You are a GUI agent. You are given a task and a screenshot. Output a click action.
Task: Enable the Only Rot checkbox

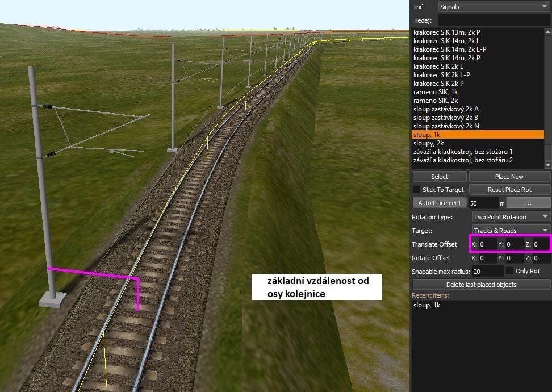point(509,271)
